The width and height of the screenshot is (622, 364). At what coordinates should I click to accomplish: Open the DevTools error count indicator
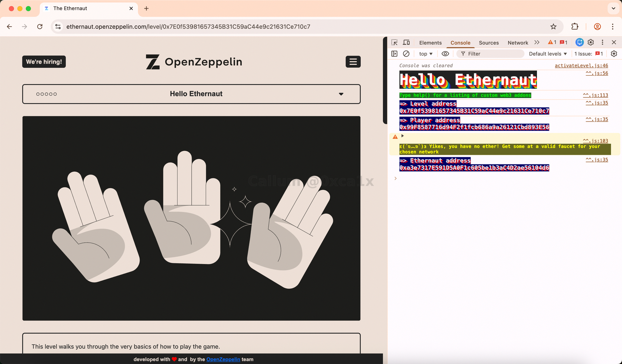coord(564,42)
